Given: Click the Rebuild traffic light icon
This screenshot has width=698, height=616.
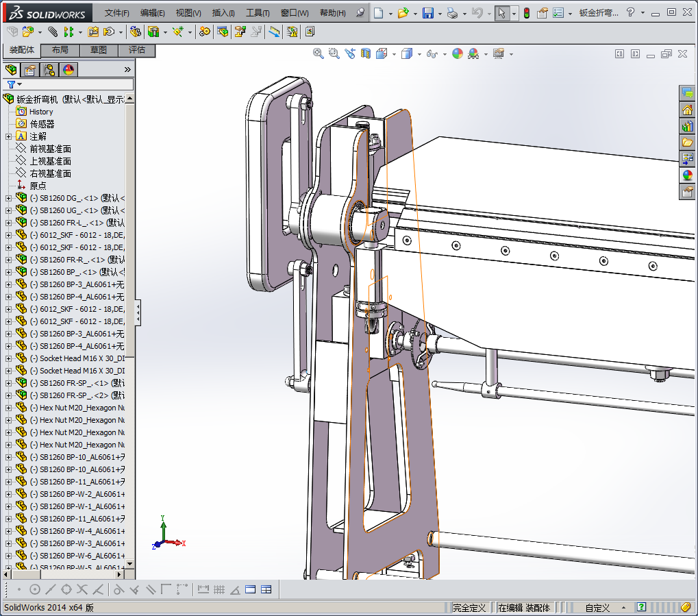Looking at the screenshot, I should coord(526,13).
